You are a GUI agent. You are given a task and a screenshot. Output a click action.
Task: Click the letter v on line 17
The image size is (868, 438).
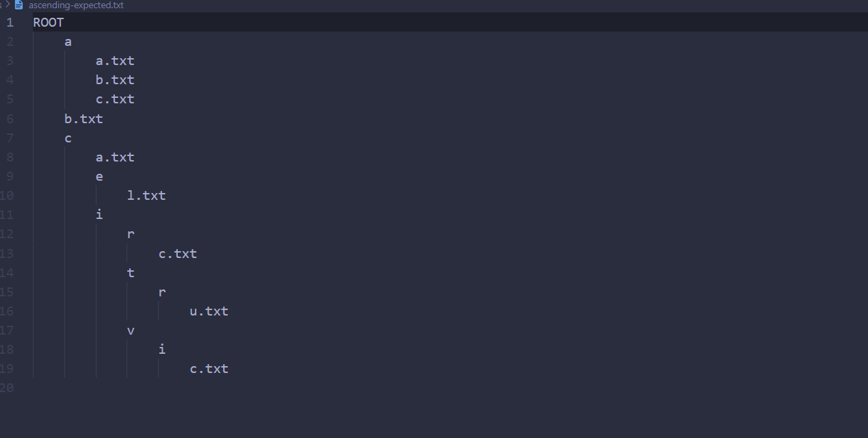tap(131, 331)
